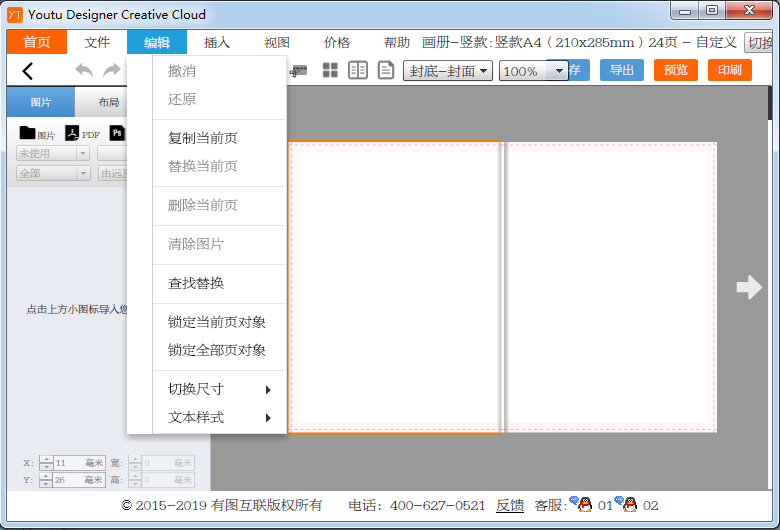Image resolution: width=780 pixels, height=530 pixels.
Task: Switch to four-square grid view icon
Action: pyautogui.click(x=330, y=71)
